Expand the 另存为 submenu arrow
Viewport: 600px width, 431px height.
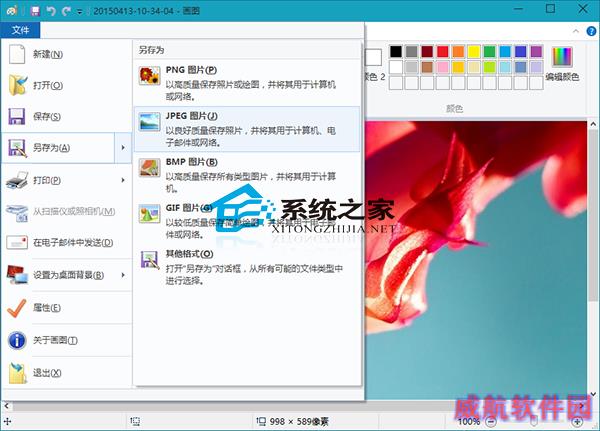pyautogui.click(x=123, y=148)
